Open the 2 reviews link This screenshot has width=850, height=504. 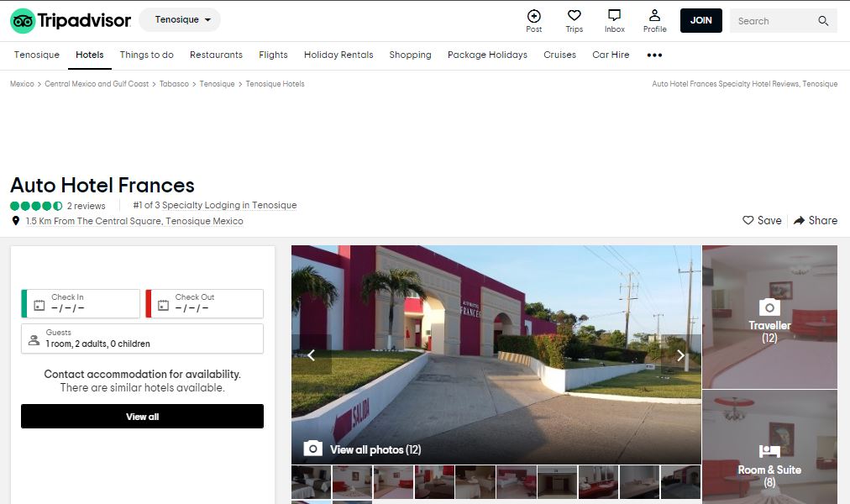tap(87, 206)
